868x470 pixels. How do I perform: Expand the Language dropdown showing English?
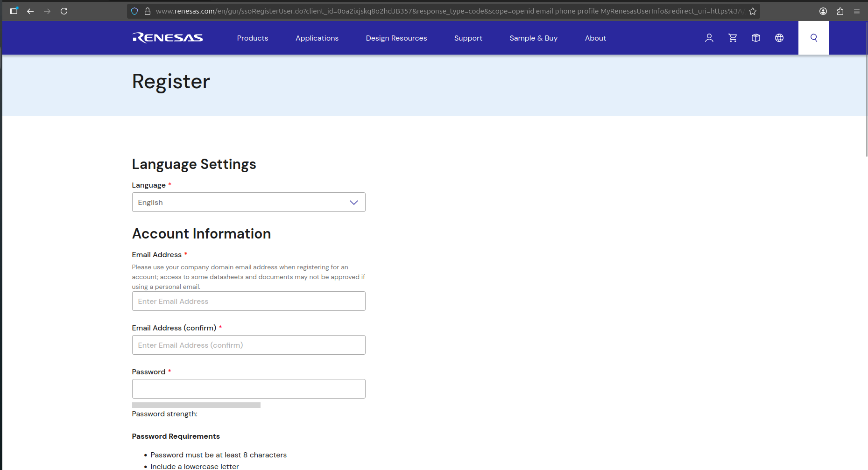248,202
